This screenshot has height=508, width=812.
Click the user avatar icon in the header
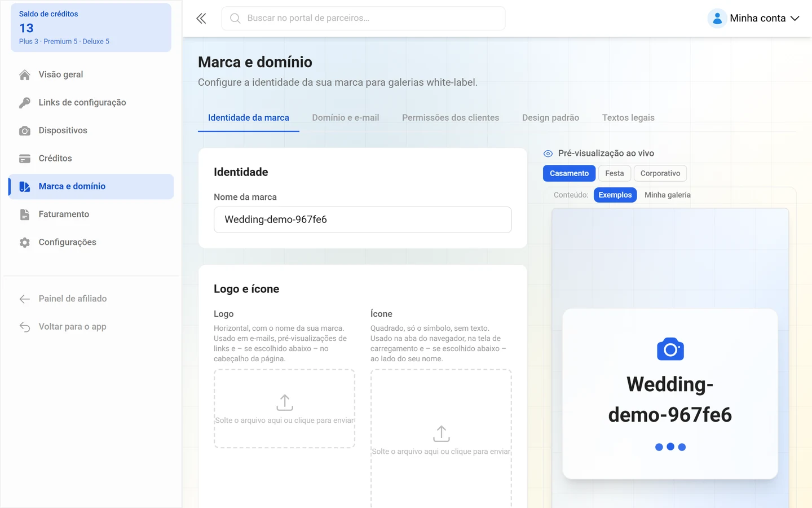tap(717, 18)
